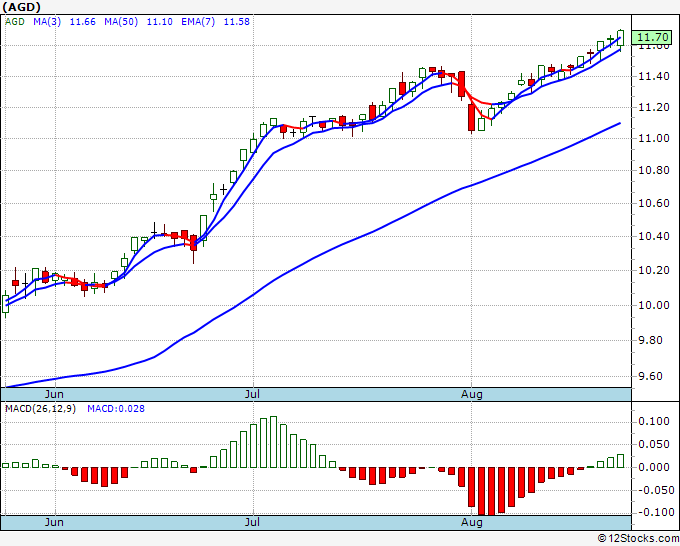Click the MACD:0.028 value label
The image size is (680, 546).
tap(116, 409)
